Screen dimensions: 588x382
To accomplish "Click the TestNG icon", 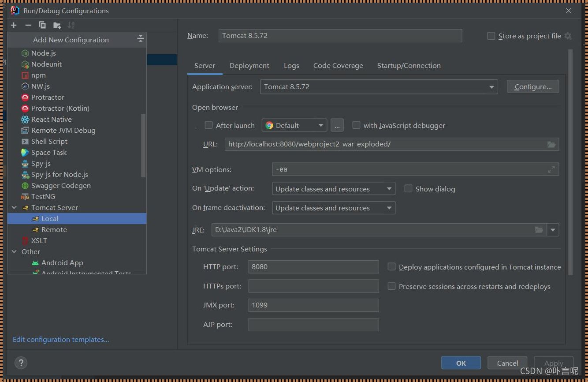I will [x=25, y=196].
